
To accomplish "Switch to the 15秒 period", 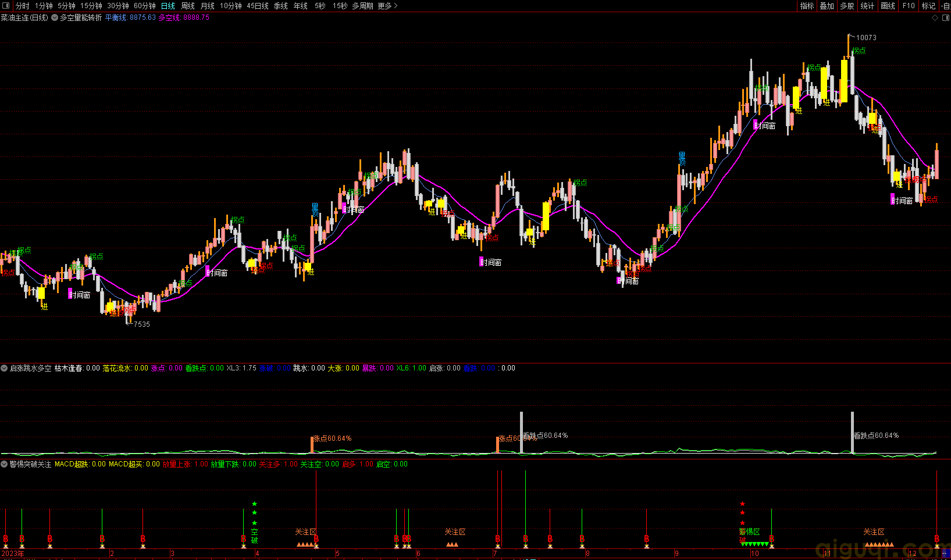I will [340, 6].
